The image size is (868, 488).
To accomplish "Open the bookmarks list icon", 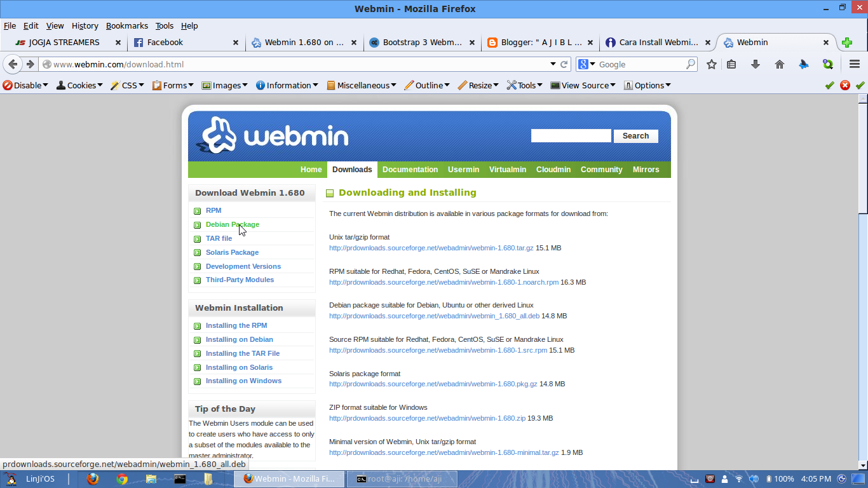I will 731,64.
